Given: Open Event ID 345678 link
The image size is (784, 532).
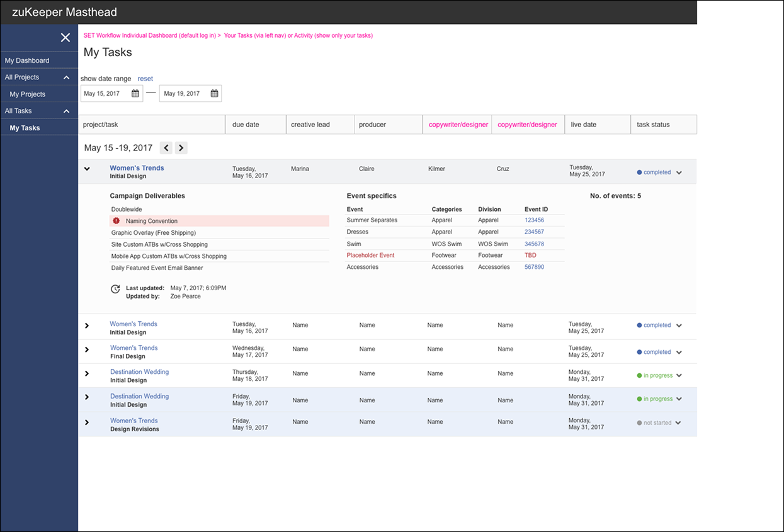Looking at the screenshot, I should pos(534,244).
